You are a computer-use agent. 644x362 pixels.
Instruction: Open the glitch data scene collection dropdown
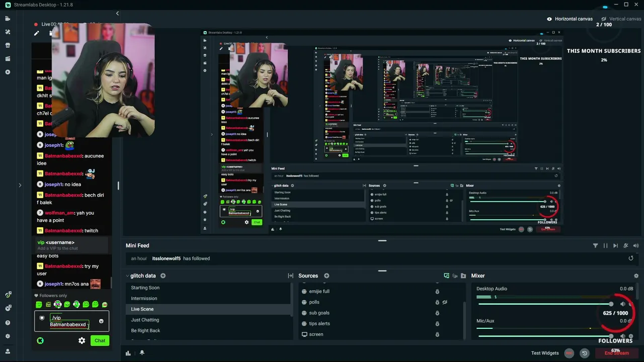point(141,276)
